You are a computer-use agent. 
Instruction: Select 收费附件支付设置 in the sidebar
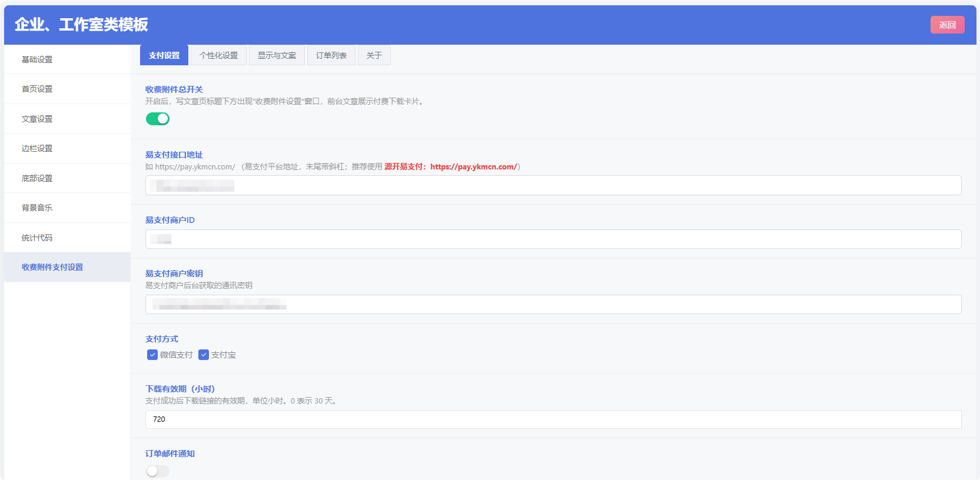tap(67, 267)
